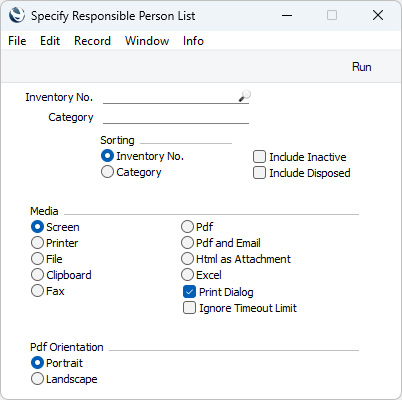Sort by Category radio button

point(107,172)
